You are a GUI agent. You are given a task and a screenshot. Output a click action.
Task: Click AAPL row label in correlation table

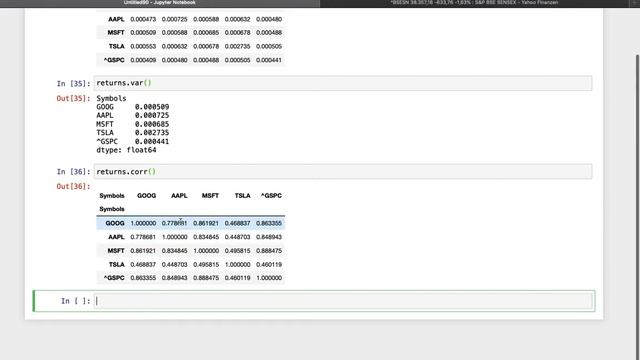(x=116, y=237)
